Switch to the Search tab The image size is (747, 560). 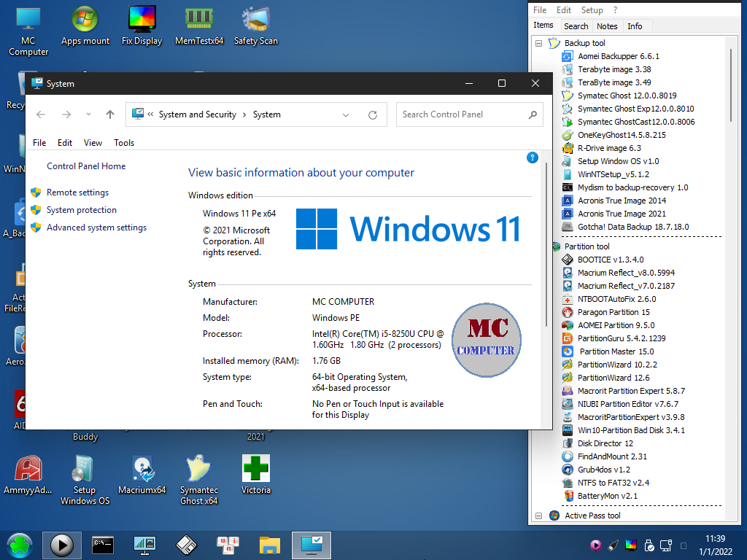tap(576, 26)
